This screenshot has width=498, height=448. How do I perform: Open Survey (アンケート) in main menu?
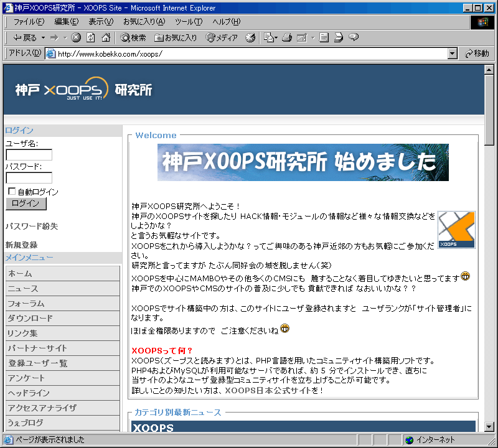63,378
